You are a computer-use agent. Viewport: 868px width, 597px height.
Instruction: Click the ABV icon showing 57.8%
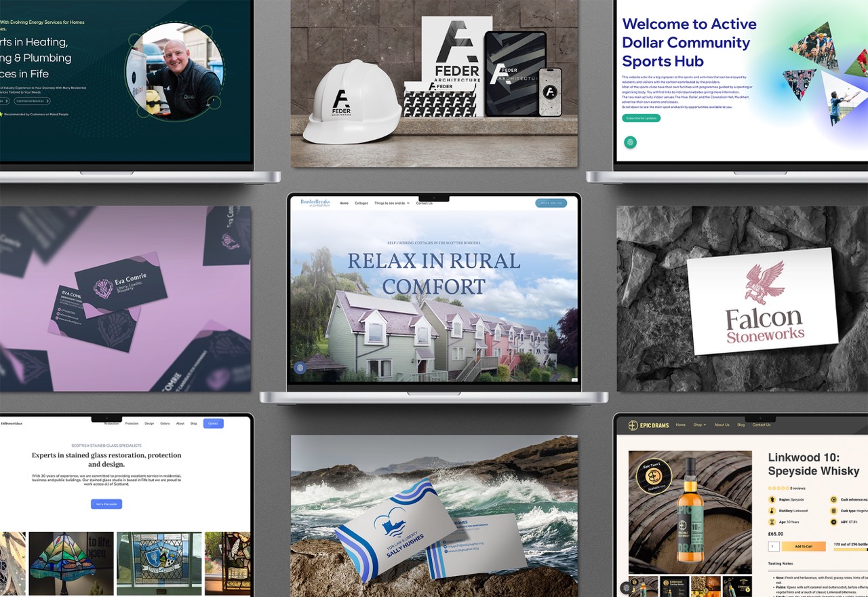click(x=833, y=522)
